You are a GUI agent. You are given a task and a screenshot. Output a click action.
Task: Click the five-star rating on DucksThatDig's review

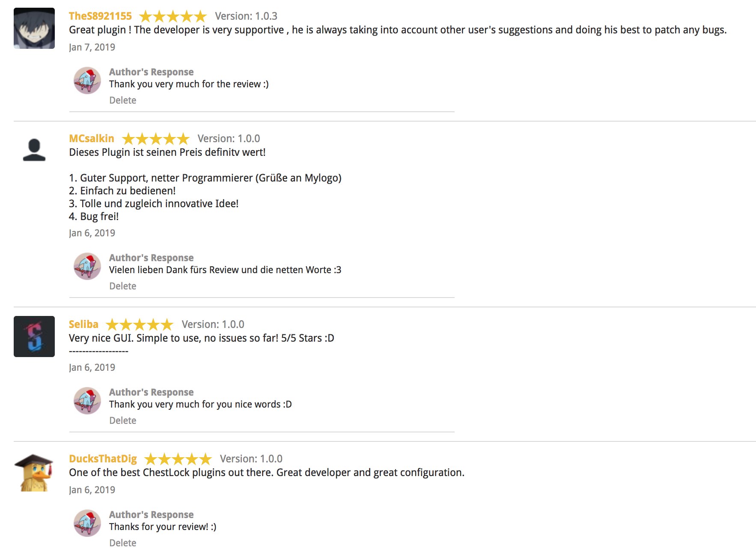pos(178,459)
